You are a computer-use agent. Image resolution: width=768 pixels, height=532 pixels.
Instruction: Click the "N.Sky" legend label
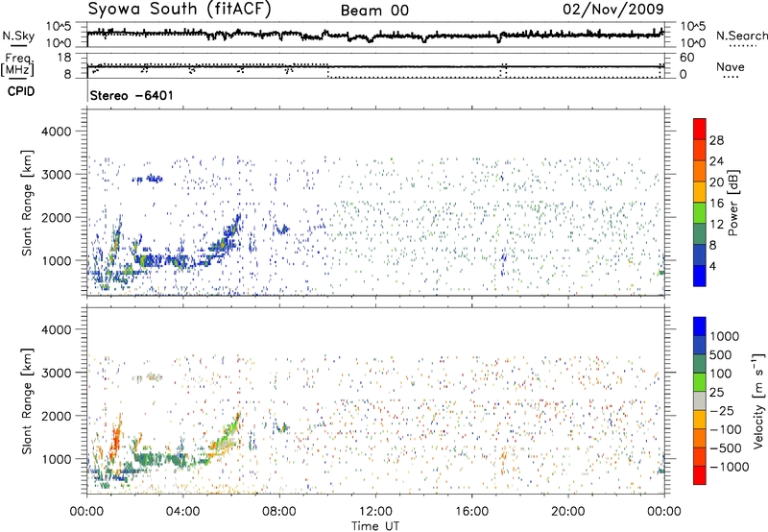point(18,36)
